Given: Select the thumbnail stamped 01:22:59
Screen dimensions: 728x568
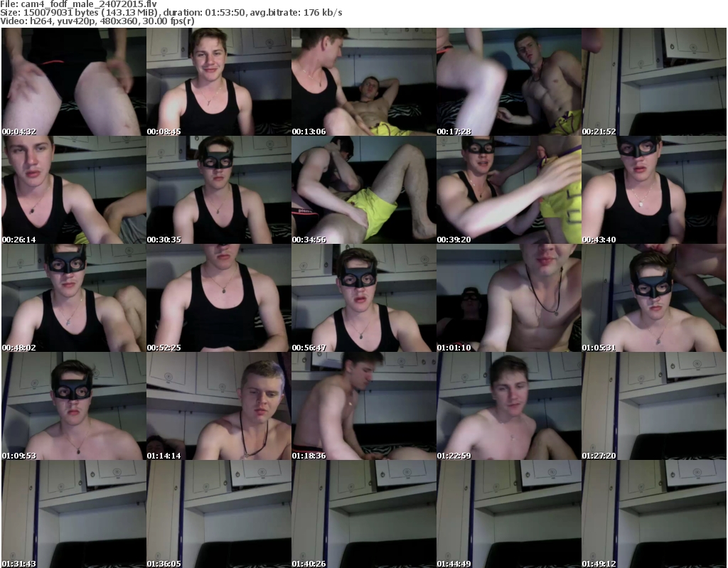Looking at the screenshot, I should click(x=509, y=406).
